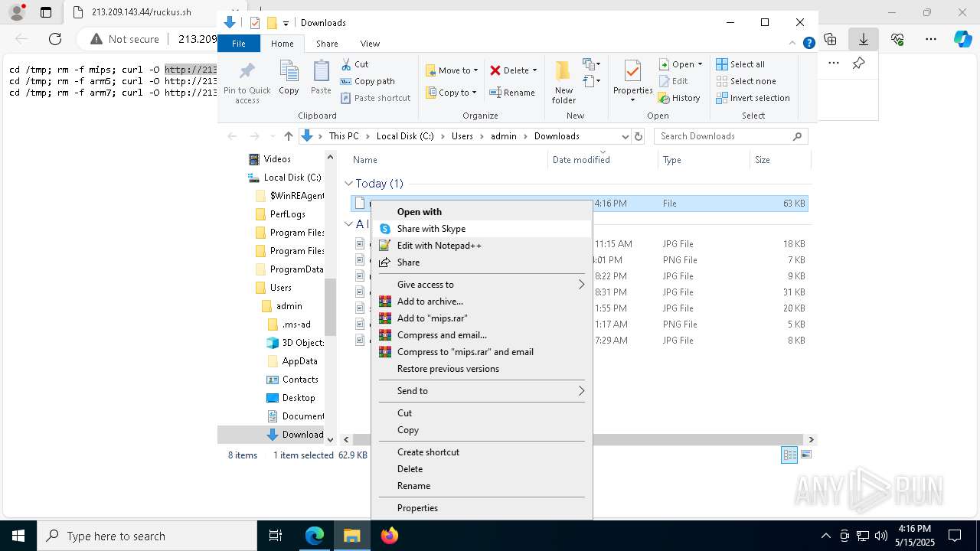The width and height of the screenshot is (980, 551).
Task: Switch to the View ribbon tab
Action: click(370, 44)
